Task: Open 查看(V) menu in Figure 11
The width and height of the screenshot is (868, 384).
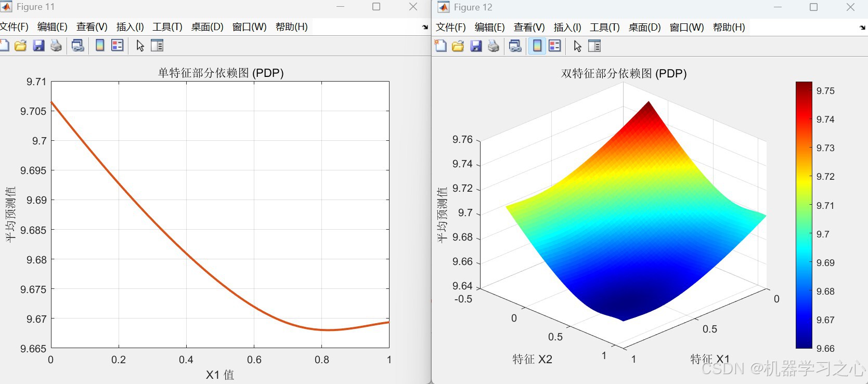Action: (92, 27)
